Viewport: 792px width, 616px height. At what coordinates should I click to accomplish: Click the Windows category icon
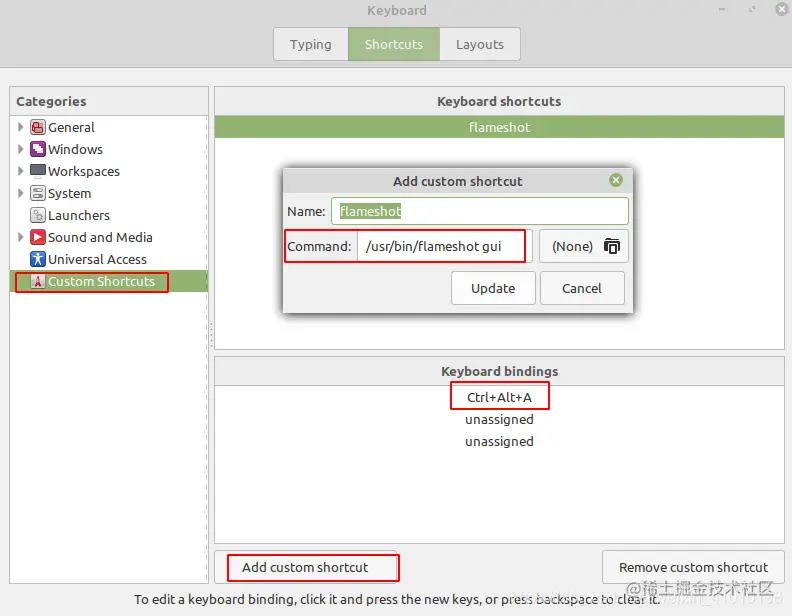(x=37, y=149)
